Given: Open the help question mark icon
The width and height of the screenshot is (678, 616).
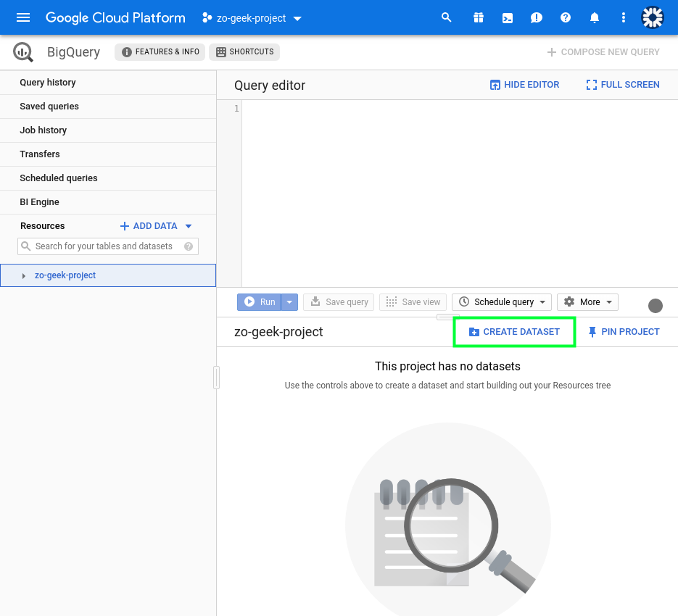Looking at the screenshot, I should (565, 17).
